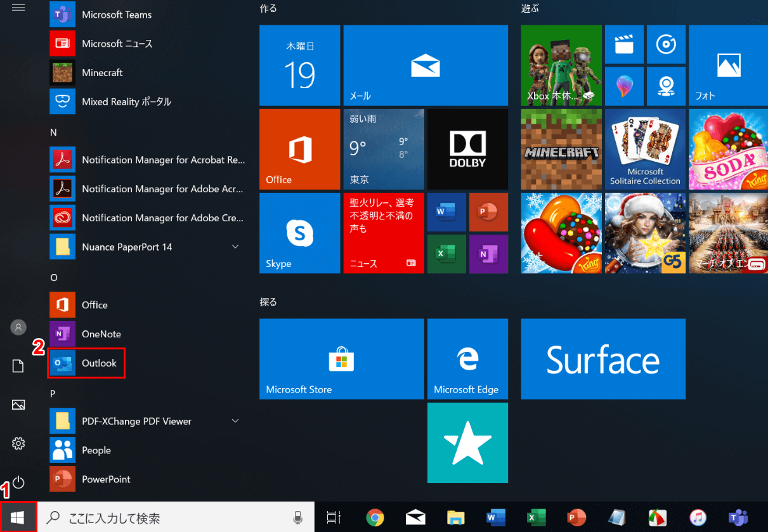Open the Microsoft Solitaire Collection tile
Image resolution: width=768 pixels, height=532 pixels.
645,149
